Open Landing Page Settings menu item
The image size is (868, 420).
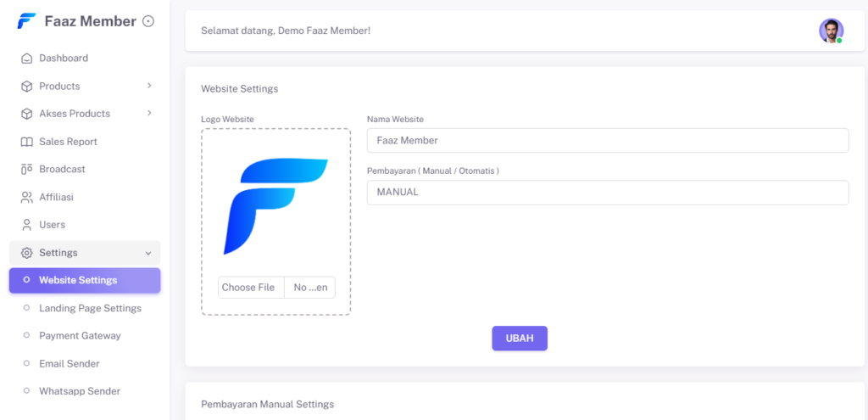tap(90, 308)
